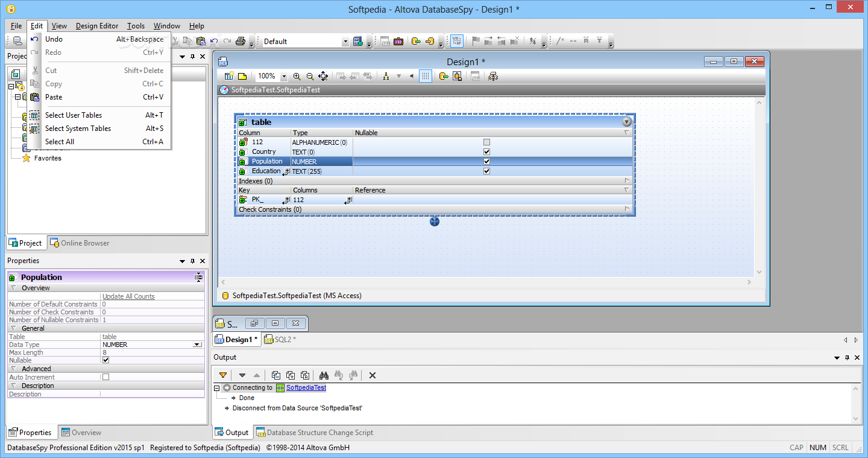Click the word wrap toggle icon in toolbar
868x458 pixels.
(457, 41)
